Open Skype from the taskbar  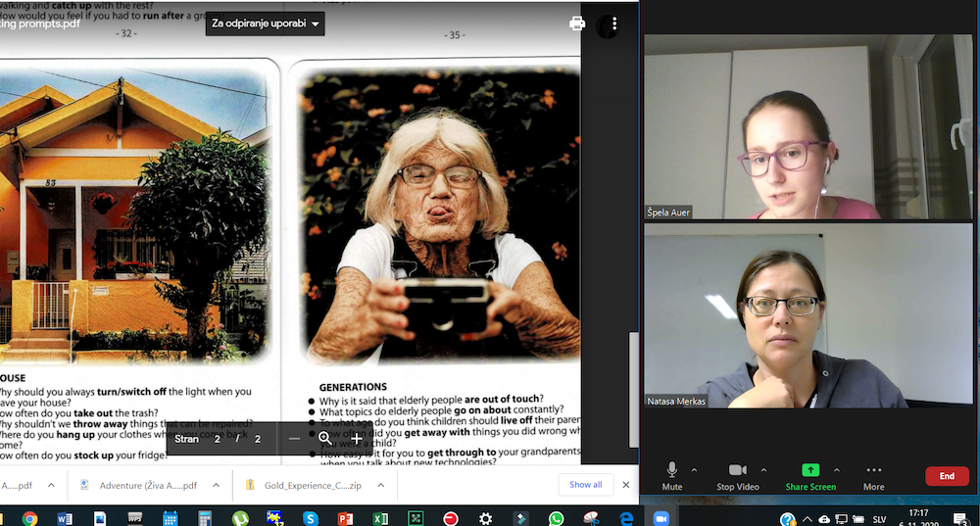pos(310,518)
